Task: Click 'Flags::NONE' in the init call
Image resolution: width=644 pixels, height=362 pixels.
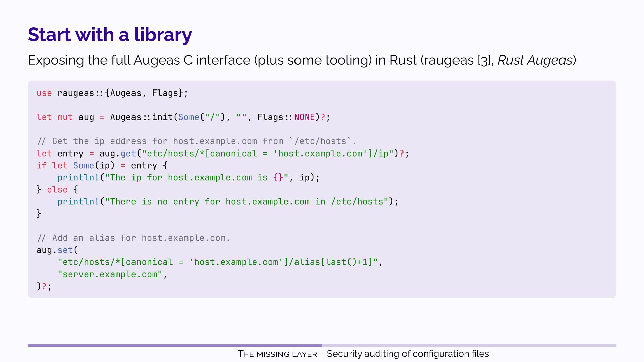Action: tap(286, 117)
